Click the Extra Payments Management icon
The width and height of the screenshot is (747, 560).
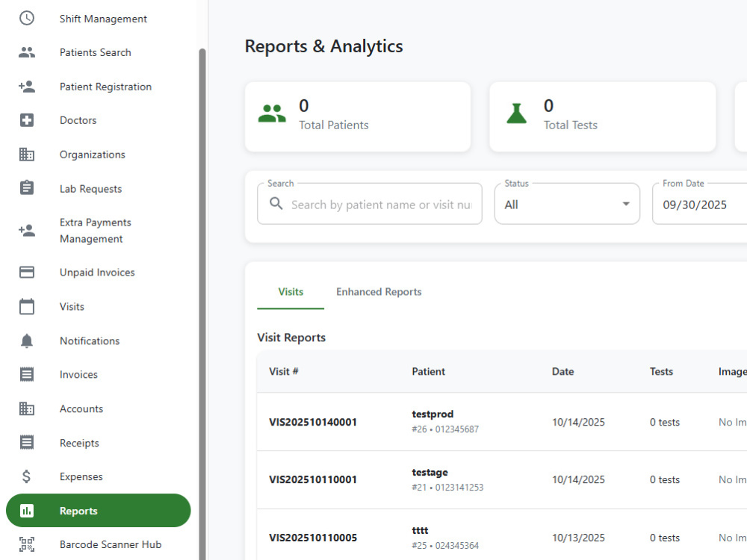(27, 231)
